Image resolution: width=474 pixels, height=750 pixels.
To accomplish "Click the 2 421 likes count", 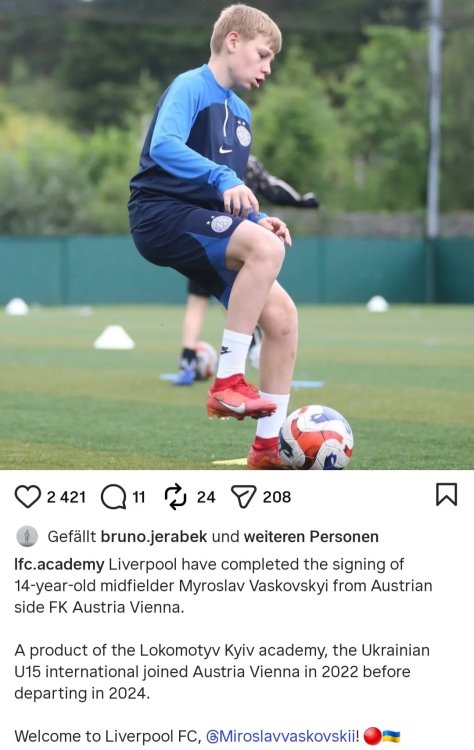I will tap(66, 497).
